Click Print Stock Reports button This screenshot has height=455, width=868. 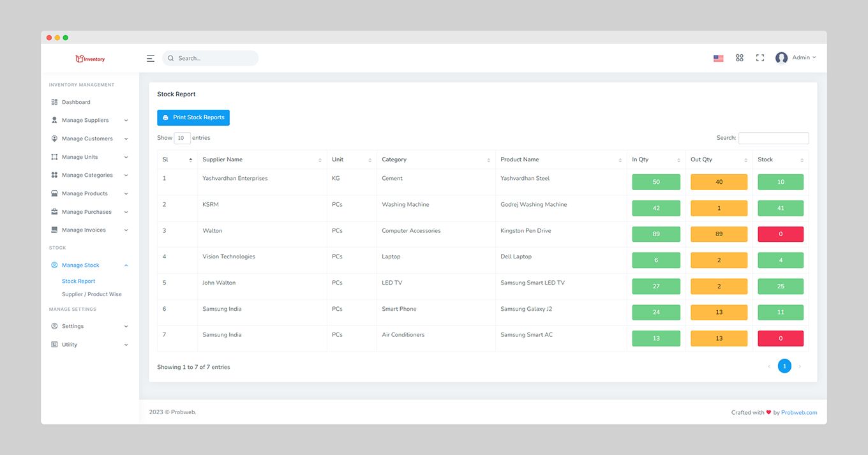[x=193, y=117]
